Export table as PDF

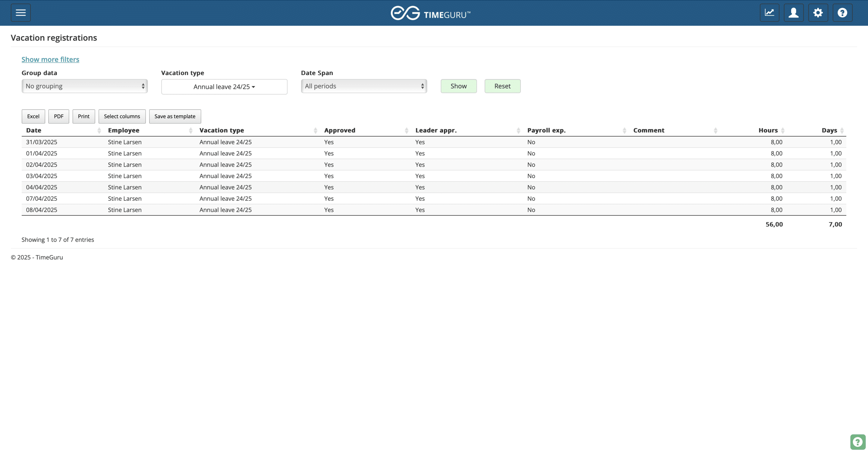pos(59,117)
